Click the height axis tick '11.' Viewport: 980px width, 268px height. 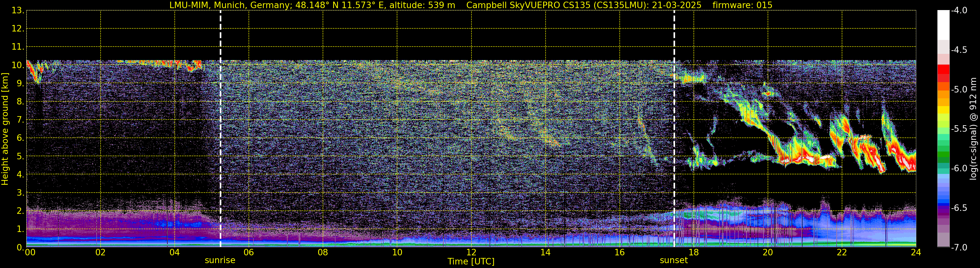click(18, 47)
